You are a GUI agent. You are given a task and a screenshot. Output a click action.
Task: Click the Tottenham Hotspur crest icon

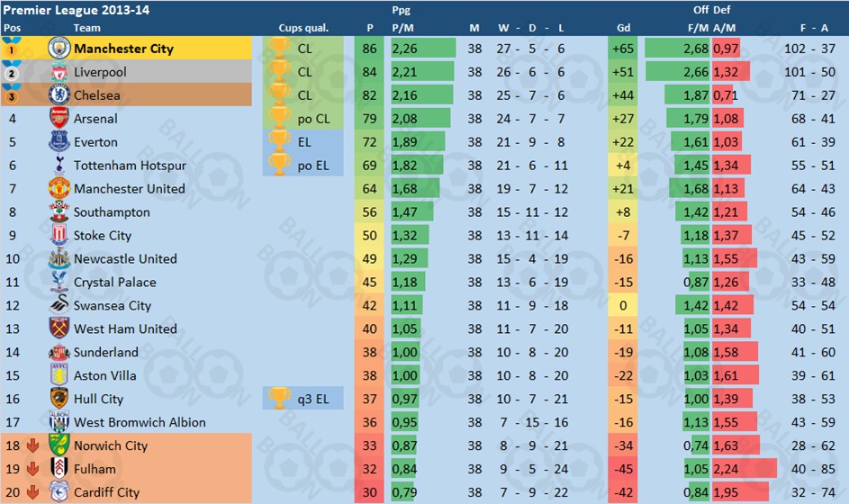click(x=59, y=166)
